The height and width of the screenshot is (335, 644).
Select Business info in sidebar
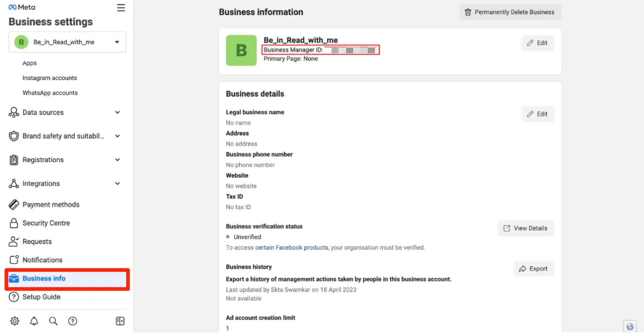click(67, 279)
